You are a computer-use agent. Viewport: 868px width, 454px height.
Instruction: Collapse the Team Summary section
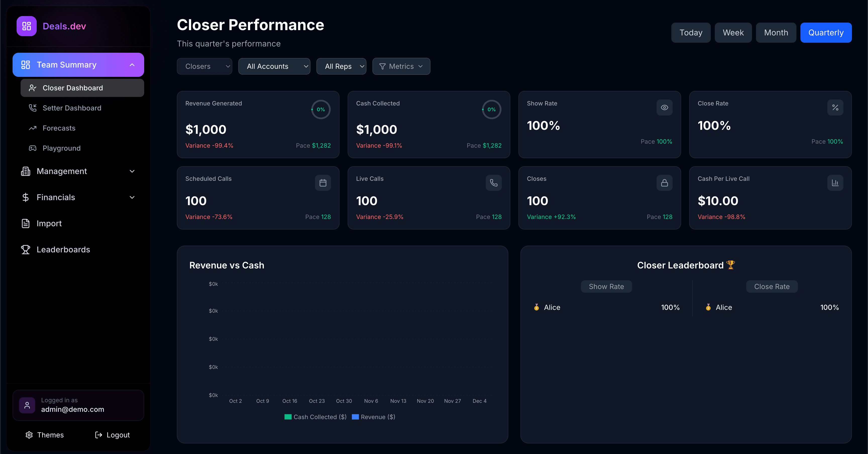[x=132, y=65]
